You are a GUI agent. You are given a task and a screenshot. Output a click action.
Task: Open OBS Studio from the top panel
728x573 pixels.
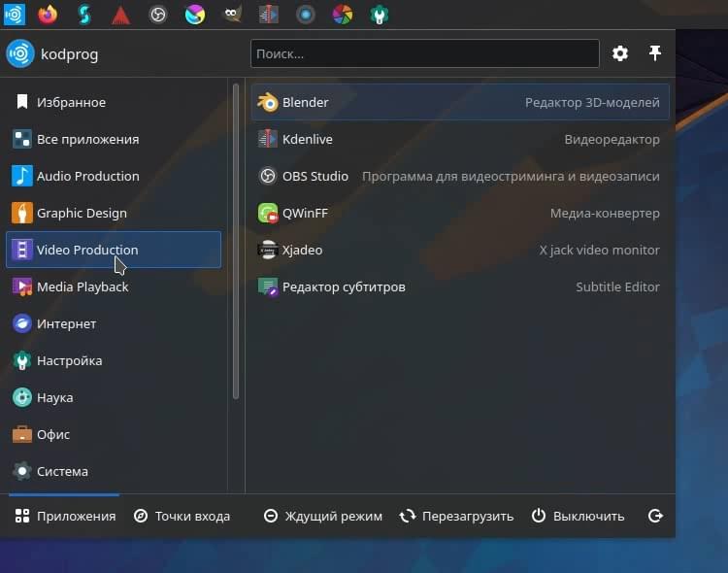click(x=158, y=15)
